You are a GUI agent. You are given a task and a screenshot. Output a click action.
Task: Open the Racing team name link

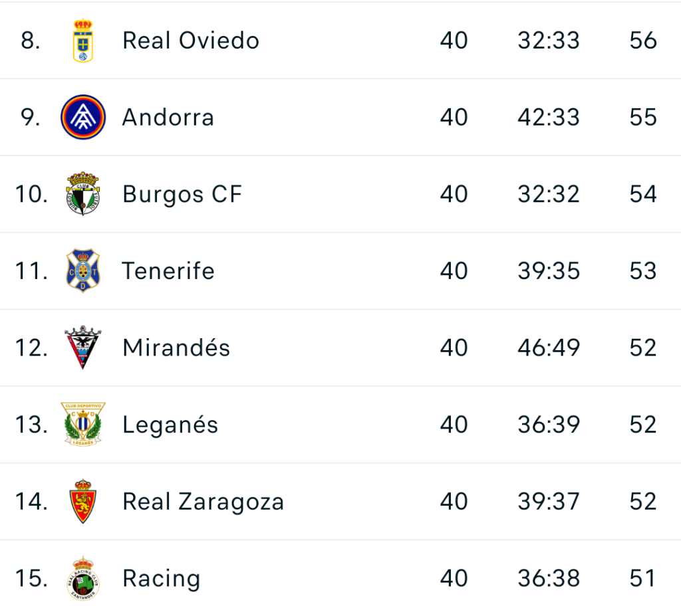tap(162, 579)
